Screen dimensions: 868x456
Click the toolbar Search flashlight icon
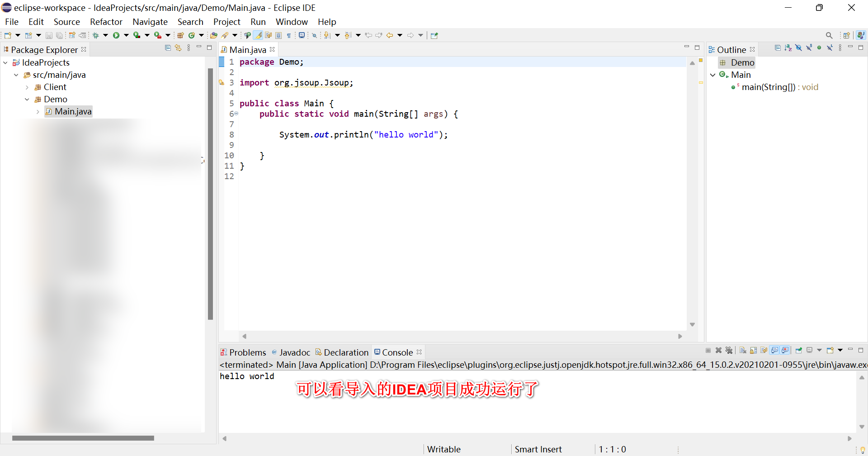point(225,35)
